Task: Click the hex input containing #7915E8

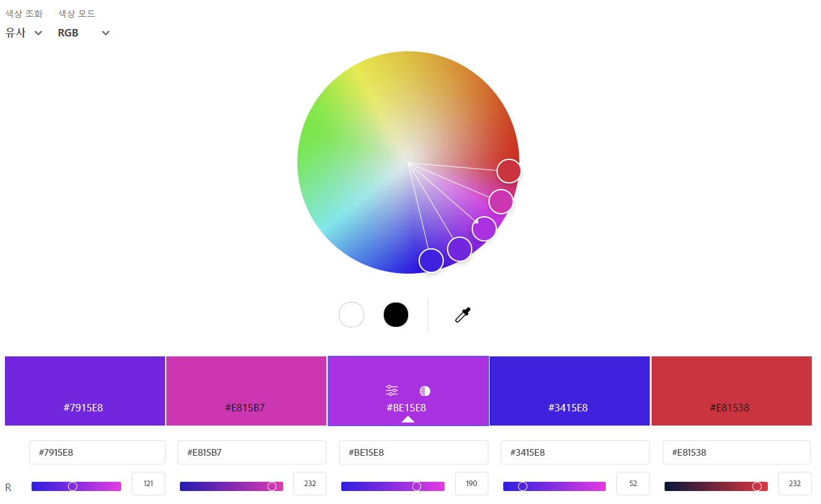Action: pyautogui.click(x=97, y=452)
